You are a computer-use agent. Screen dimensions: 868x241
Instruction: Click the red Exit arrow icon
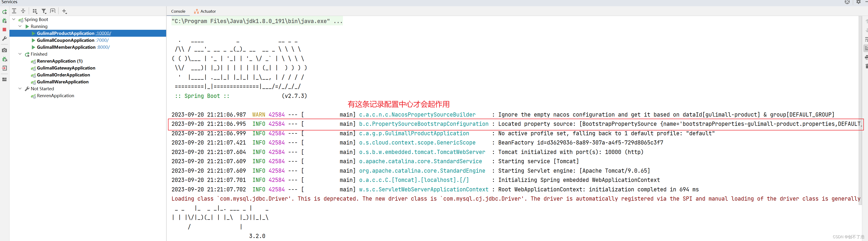coord(4,68)
